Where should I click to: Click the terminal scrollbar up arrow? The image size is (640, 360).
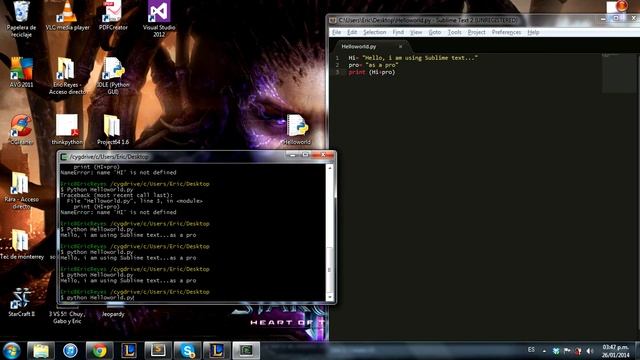coord(330,168)
